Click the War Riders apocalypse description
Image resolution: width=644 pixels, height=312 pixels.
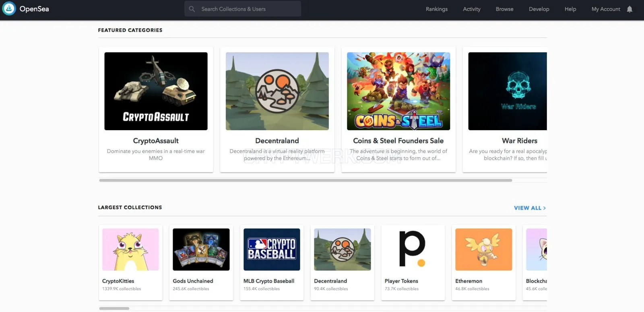[x=508, y=155]
